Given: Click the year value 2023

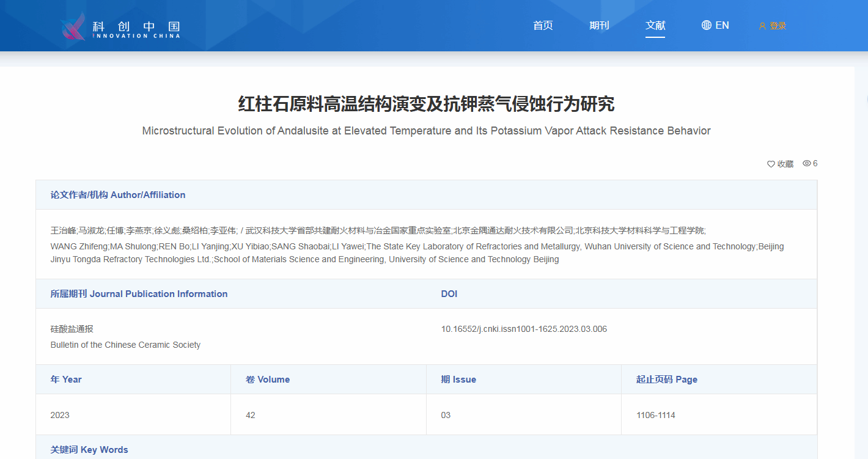Looking at the screenshot, I should coord(60,415).
